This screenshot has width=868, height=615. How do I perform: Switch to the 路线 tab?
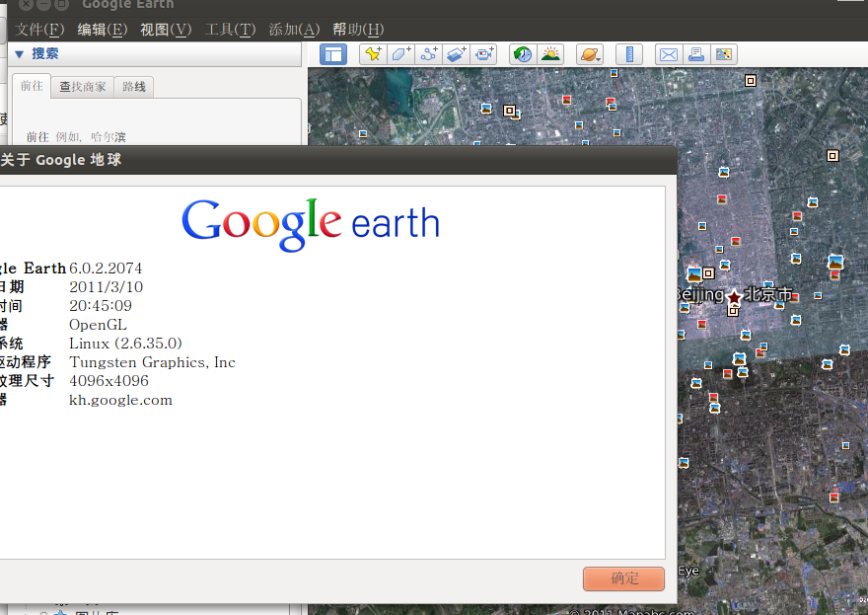(134, 87)
